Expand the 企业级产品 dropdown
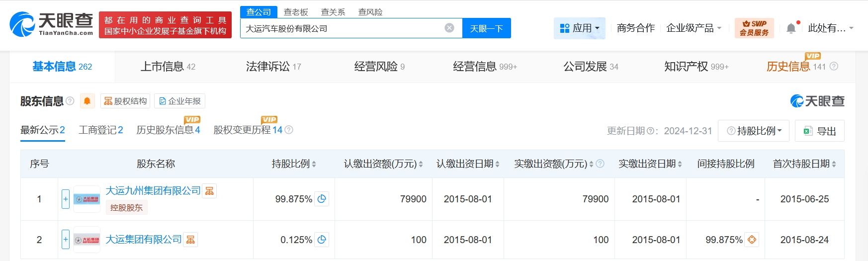This screenshot has width=868, height=261. click(x=694, y=28)
